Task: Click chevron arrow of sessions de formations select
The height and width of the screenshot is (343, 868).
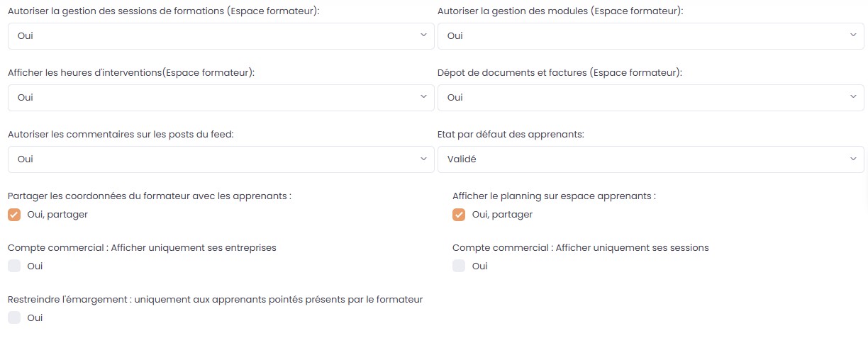Action: tap(423, 35)
